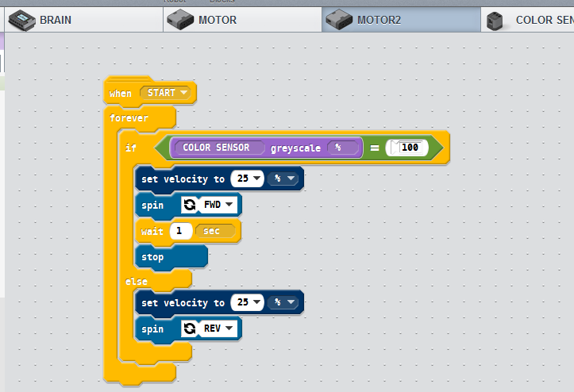Click the MOTOR2 tab's motor icon
This screenshot has height=392, width=574.
click(x=339, y=20)
